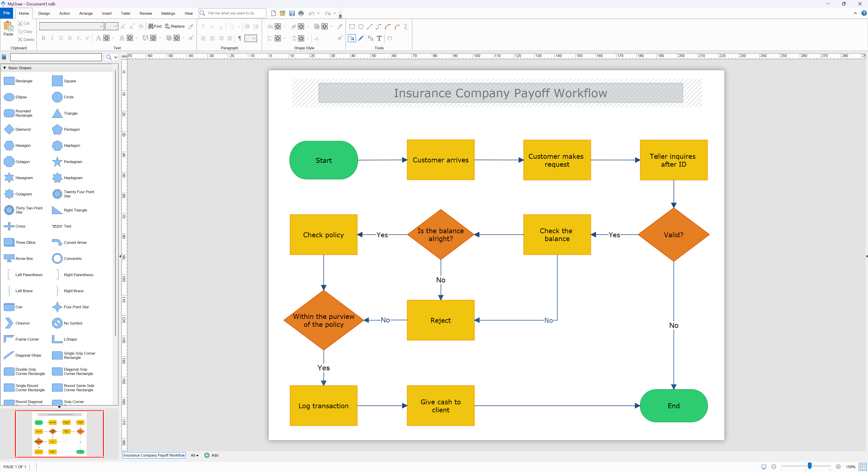This screenshot has width=868, height=472.
Task: Open the File menu
Action: tap(6, 13)
